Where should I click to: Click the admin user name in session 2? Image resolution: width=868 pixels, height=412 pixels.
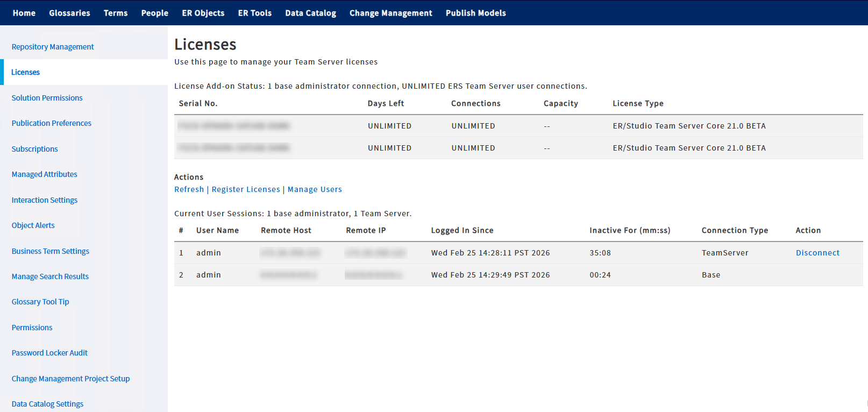(x=209, y=275)
